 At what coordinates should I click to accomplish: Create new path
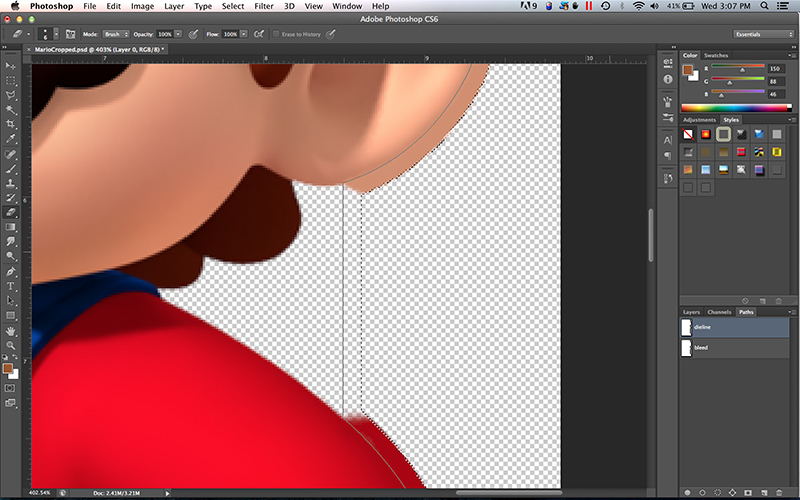pyautogui.click(x=764, y=492)
